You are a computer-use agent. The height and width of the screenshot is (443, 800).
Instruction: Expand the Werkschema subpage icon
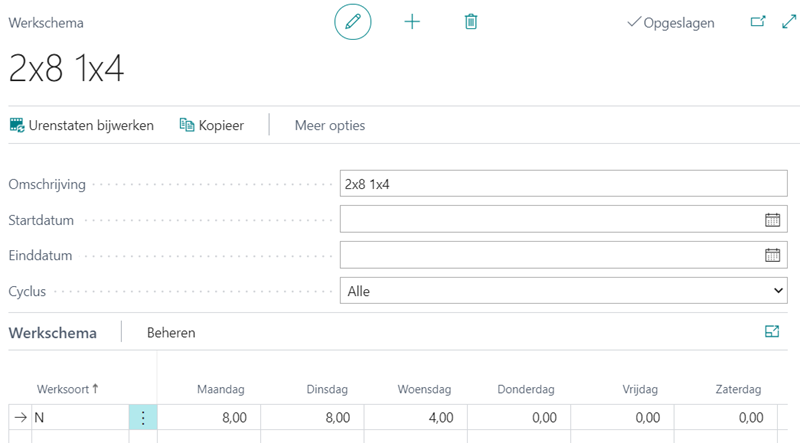pyautogui.click(x=772, y=332)
